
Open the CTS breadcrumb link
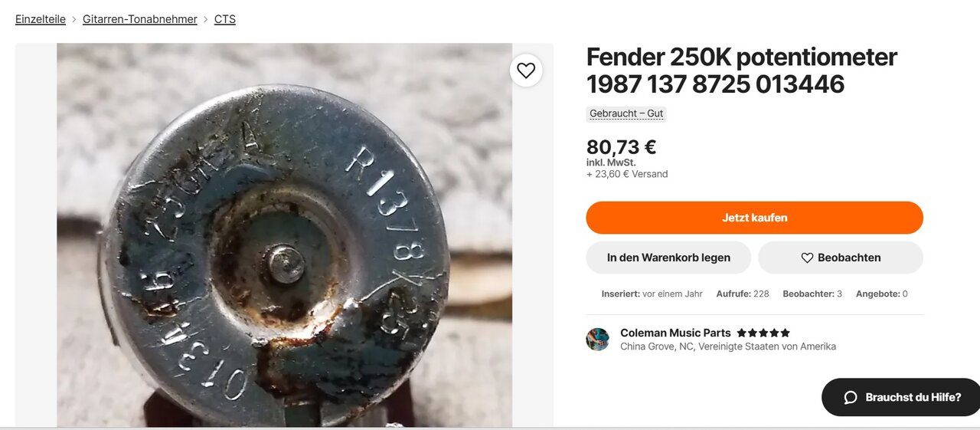[225, 19]
